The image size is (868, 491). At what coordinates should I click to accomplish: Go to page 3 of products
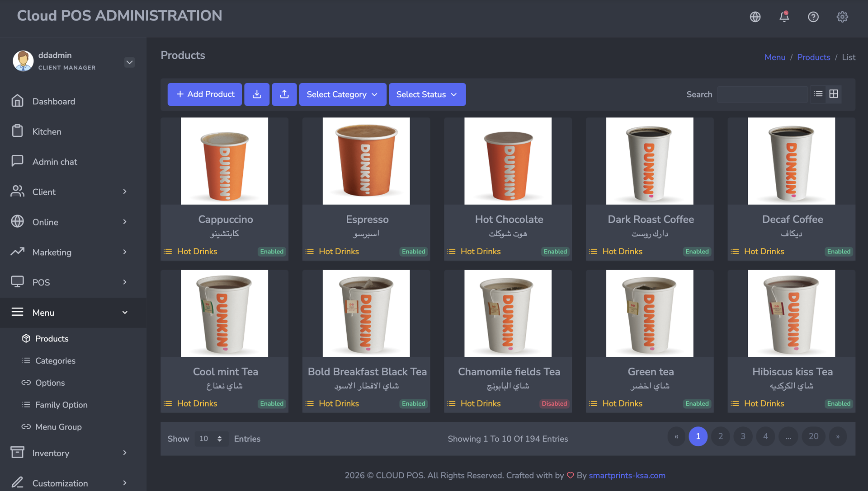(743, 436)
